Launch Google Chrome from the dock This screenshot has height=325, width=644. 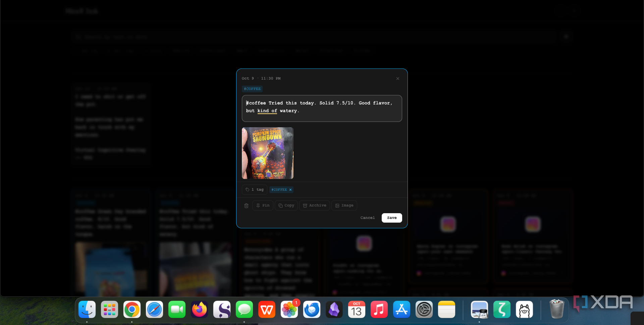tap(132, 309)
